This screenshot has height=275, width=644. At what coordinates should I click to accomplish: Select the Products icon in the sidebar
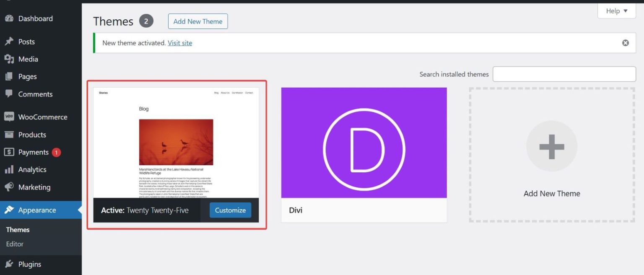[x=9, y=135]
